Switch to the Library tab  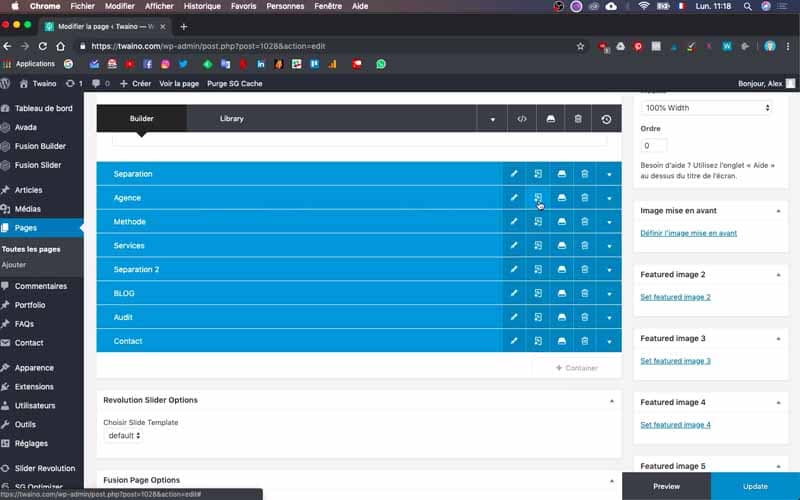tap(232, 118)
